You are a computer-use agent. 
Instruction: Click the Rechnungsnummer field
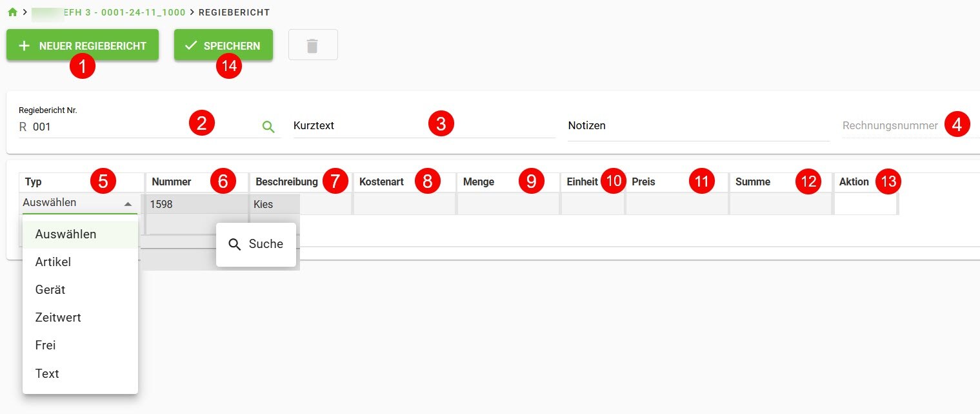[x=890, y=126]
